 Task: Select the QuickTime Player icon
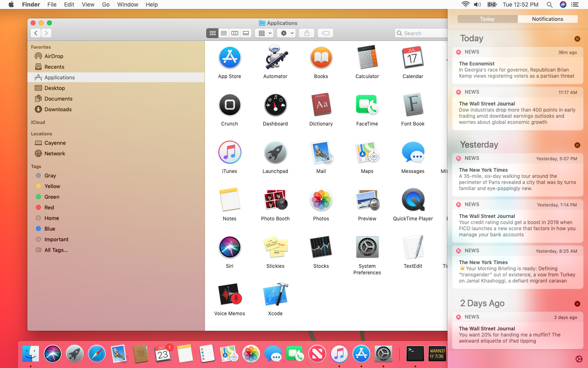[x=413, y=200]
